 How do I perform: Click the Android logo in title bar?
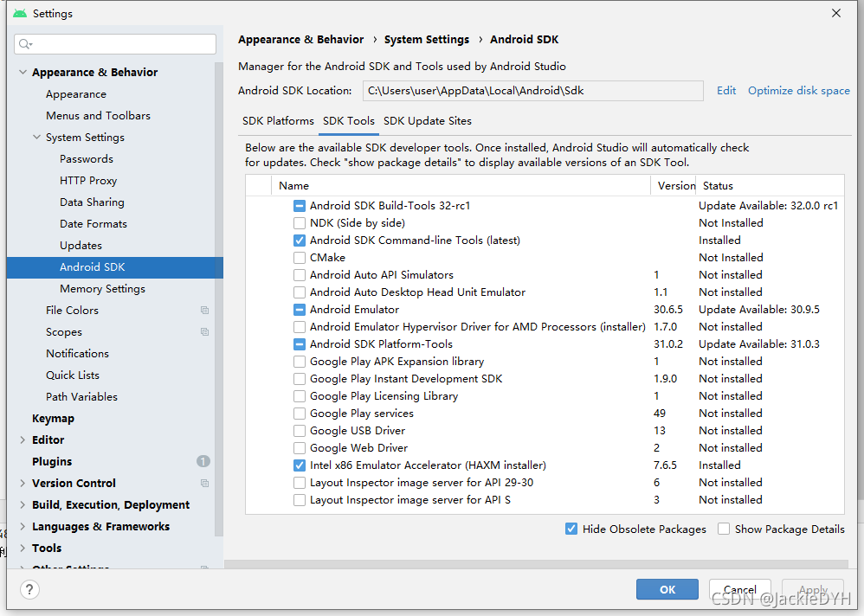pos(20,13)
